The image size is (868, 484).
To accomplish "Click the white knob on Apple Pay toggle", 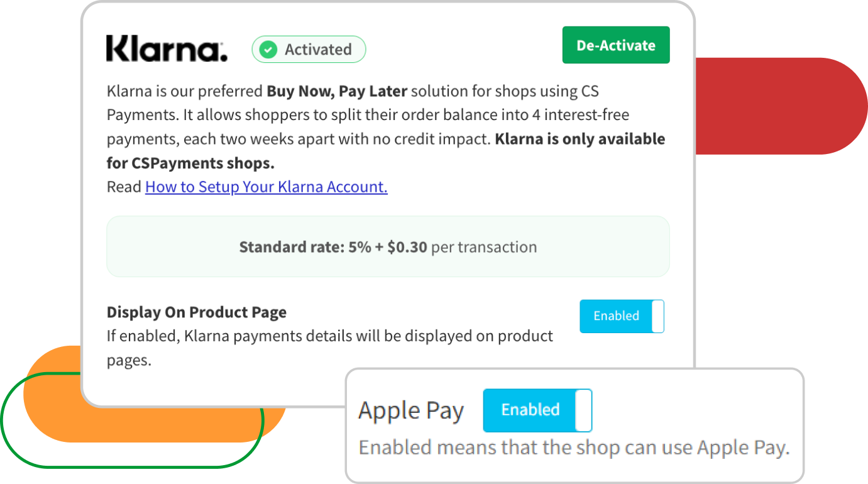I will 583,410.
